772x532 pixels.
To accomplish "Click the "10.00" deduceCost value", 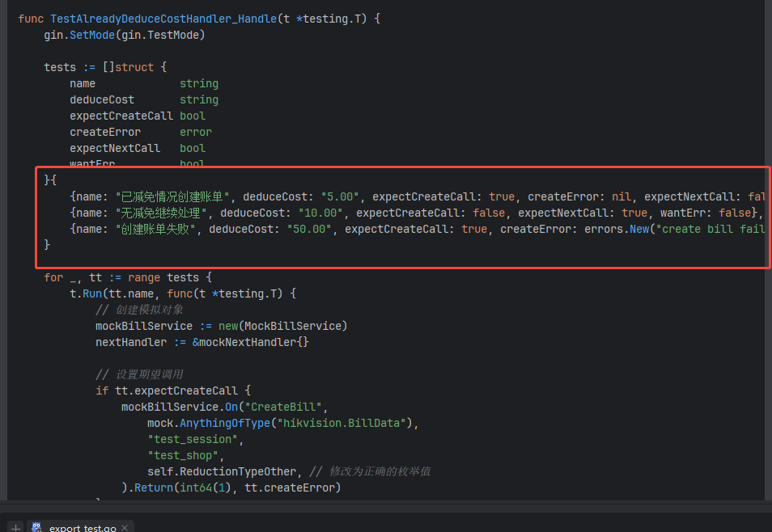I will pos(320,213).
